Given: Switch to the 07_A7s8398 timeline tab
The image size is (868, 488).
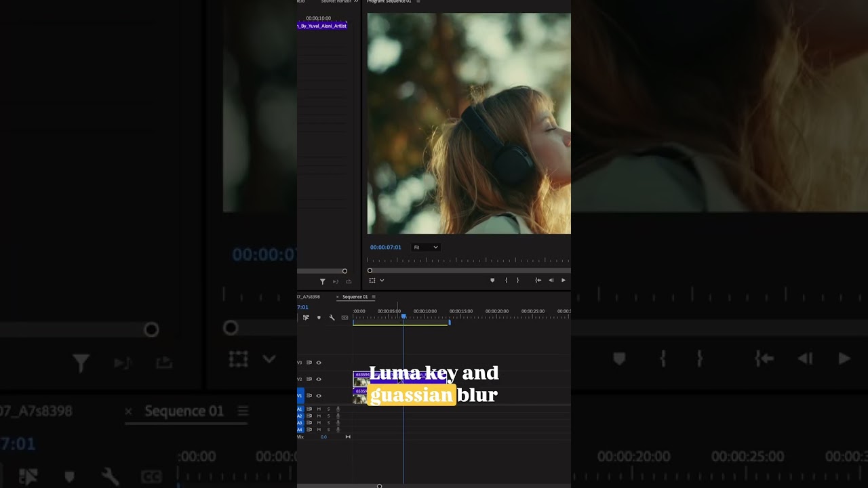Looking at the screenshot, I should coord(309,297).
